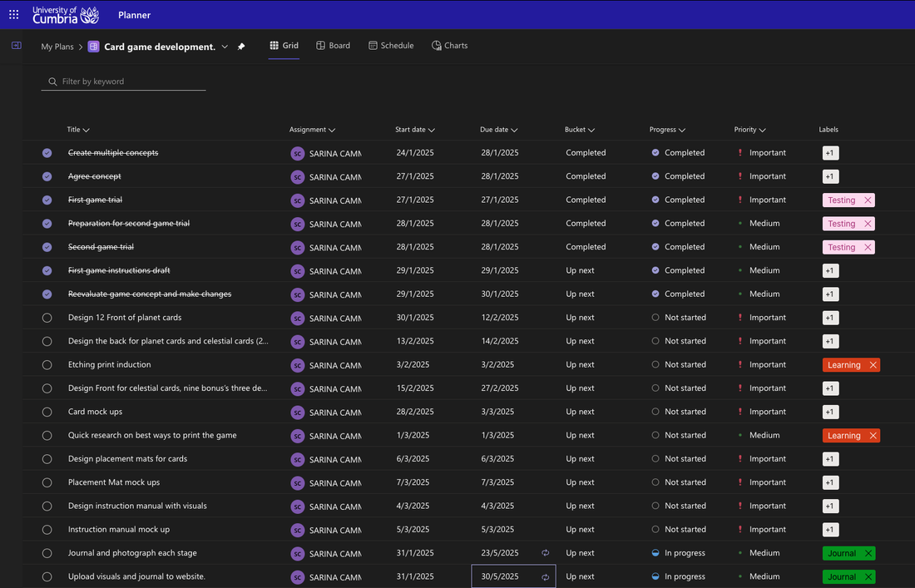Open task Design instruction manual with visuals

[x=137, y=506]
